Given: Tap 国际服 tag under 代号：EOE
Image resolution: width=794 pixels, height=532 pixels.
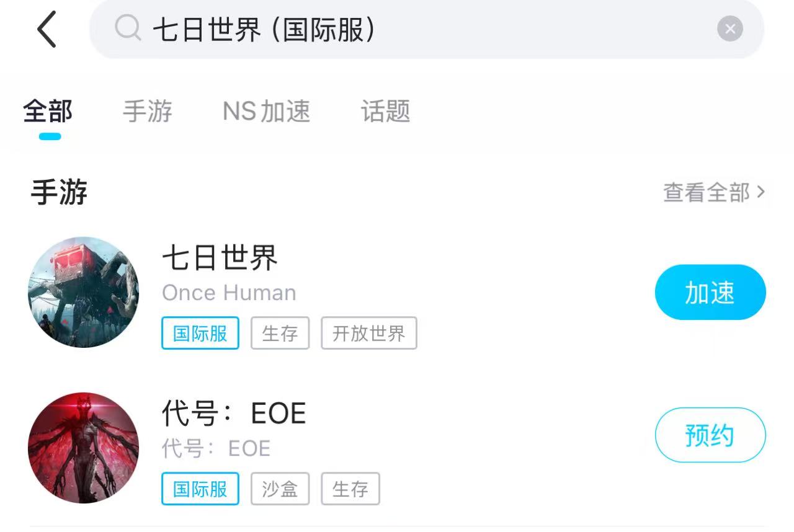Looking at the screenshot, I should [x=200, y=489].
